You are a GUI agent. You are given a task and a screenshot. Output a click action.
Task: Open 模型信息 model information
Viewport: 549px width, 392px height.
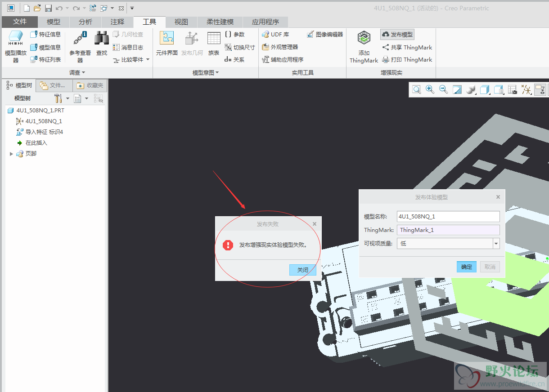pyautogui.click(x=45, y=47)
